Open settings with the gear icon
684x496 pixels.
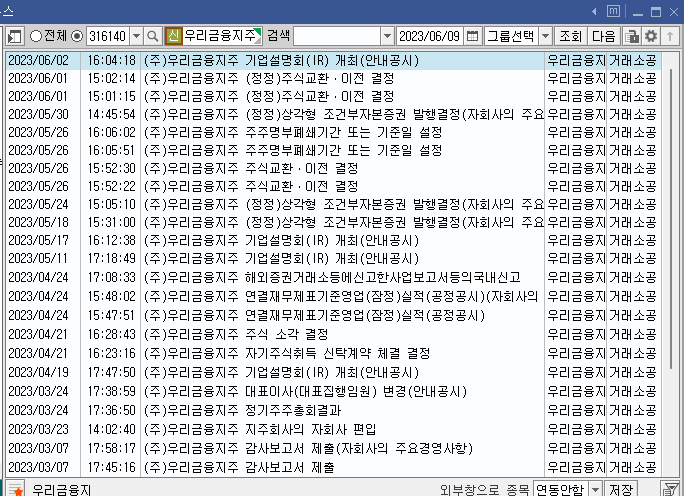651,36
